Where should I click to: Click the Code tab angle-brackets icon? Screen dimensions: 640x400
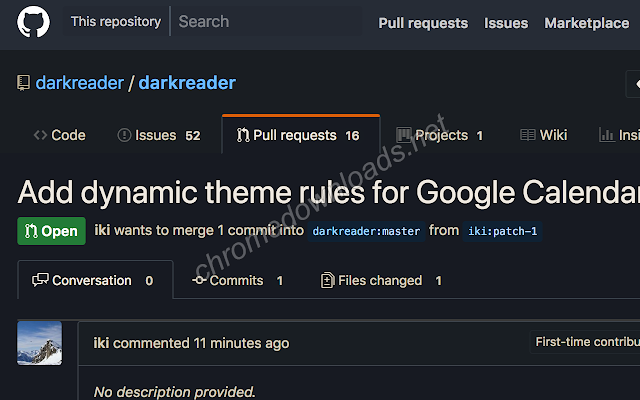click(x=40, y=135)
